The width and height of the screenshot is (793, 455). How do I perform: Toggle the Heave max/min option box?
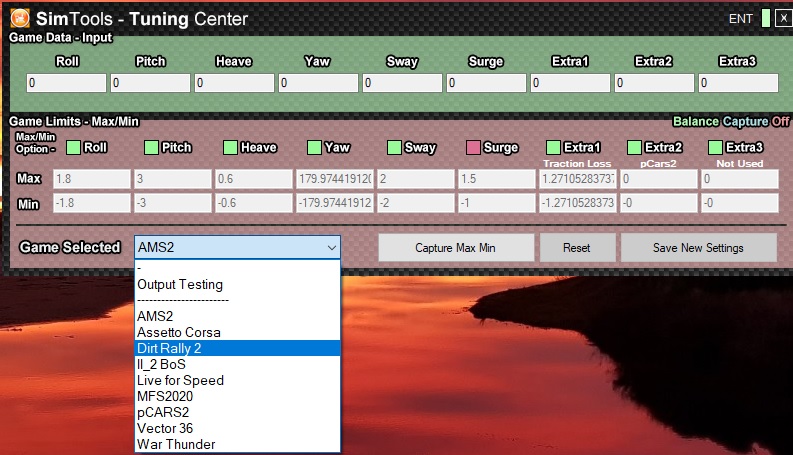[231, 148]
